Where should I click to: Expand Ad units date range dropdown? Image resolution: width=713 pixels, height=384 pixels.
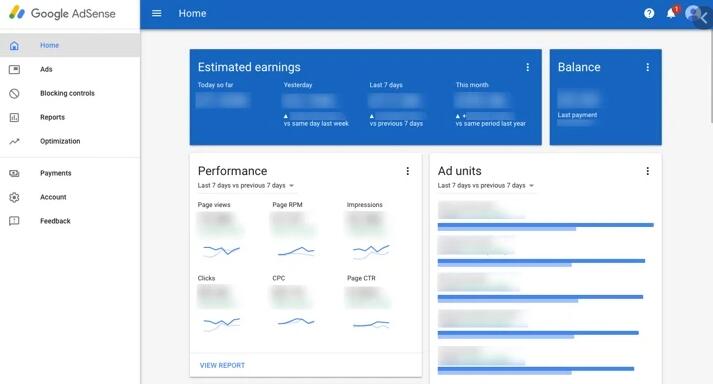(x=486, y=186)
